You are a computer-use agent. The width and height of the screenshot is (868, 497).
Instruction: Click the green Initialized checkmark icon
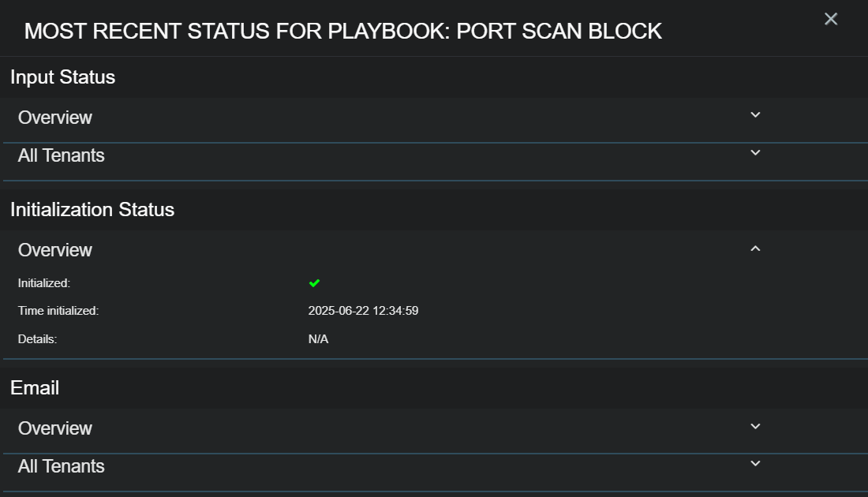pyautogui.click(x=314, y=282)
